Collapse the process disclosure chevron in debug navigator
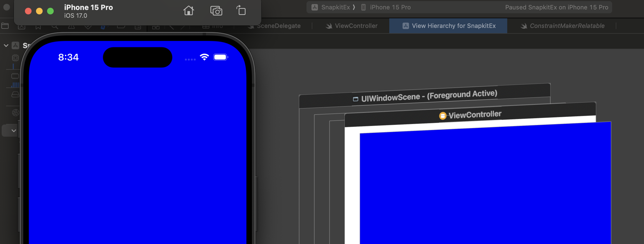The height and width of the screenshot is (244, 644). [6, 45]
